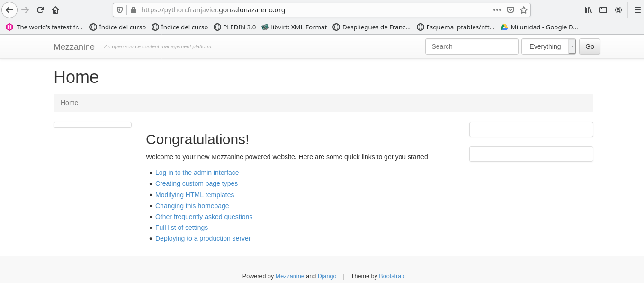Open the Firefox hamburger menu

point(637,10)
